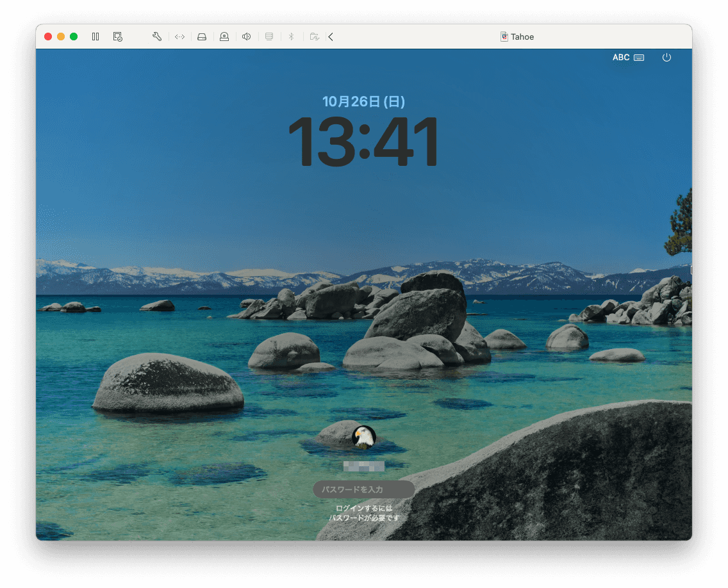
Task: Minimize the Tahoe VM window
Action: coord(61,37)
